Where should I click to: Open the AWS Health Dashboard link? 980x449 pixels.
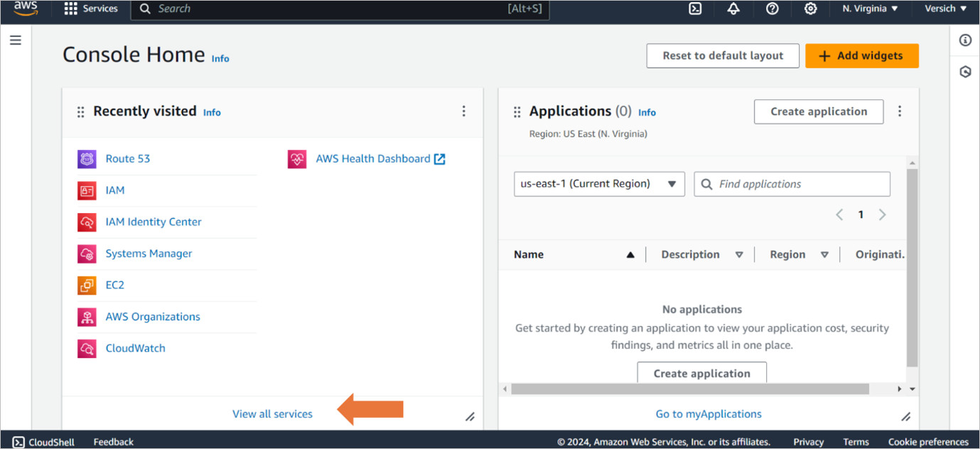(x=380, y=158)
